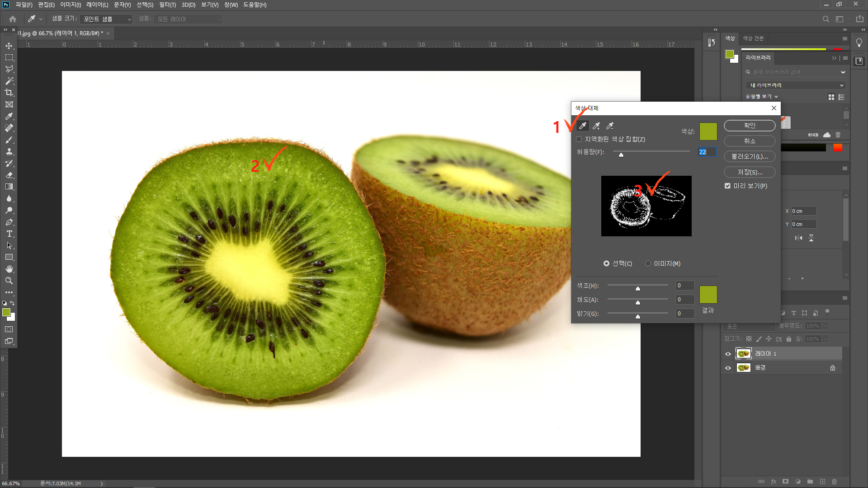Select the Gradient tool
The image size is (868, 488).
[x=9, y=187]
